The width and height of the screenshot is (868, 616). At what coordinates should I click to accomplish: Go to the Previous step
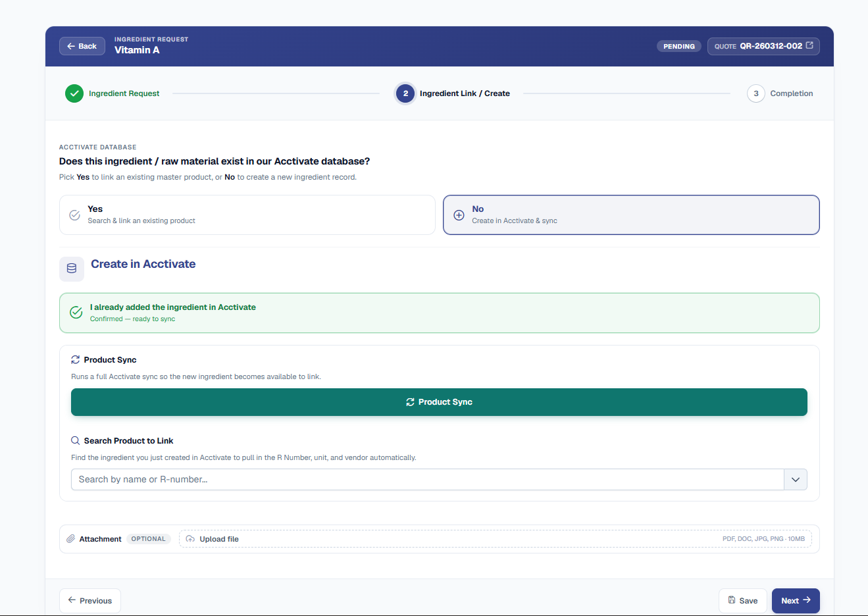[x=90, y=601]
